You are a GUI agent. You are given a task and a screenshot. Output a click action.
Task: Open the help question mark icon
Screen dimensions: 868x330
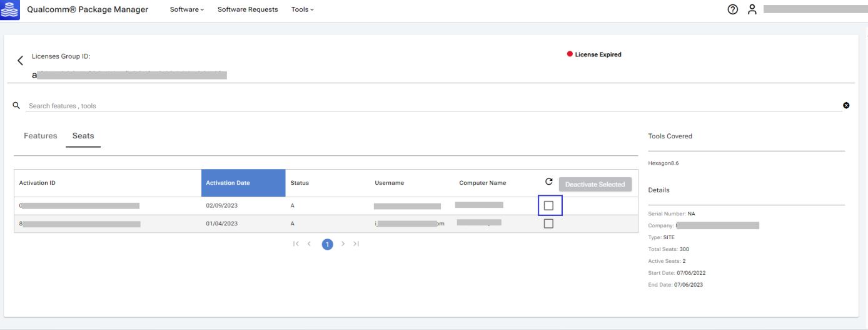click(732, 9)
